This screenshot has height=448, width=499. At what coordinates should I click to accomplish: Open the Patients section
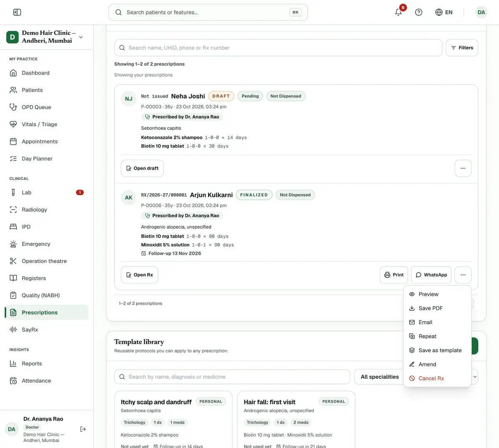47,90
